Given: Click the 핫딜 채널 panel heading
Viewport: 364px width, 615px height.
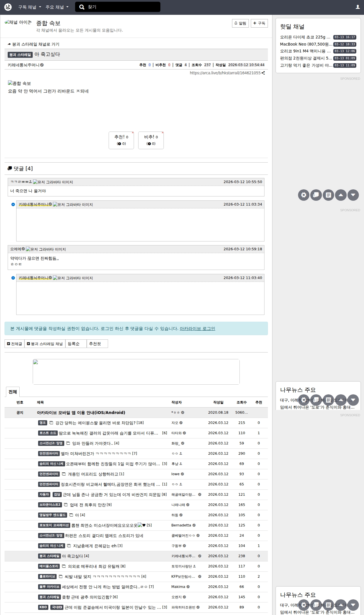Looking at the screenshot, I should tap(292, 27).
